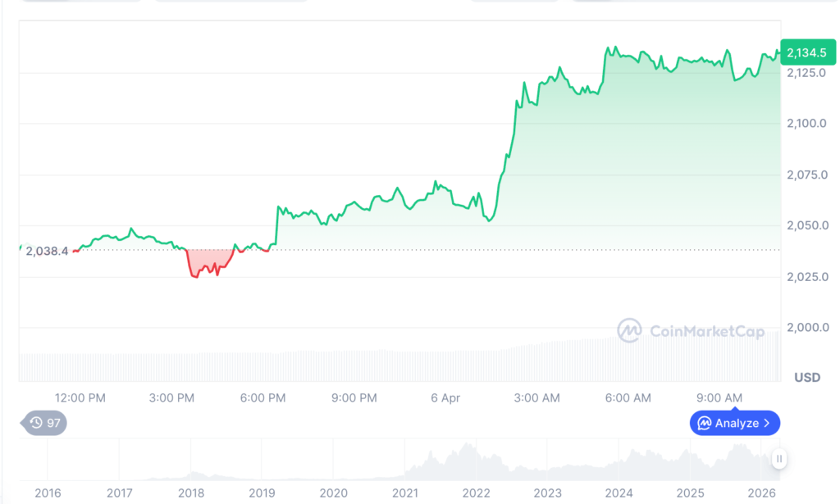Select the 2016 year label on the bottom timeline

coord(48,493)
